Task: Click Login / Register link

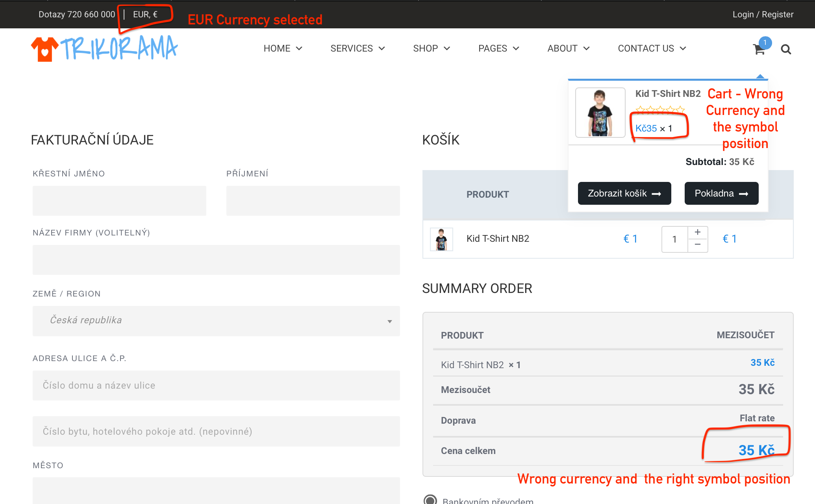Action: tap(763, 15)
